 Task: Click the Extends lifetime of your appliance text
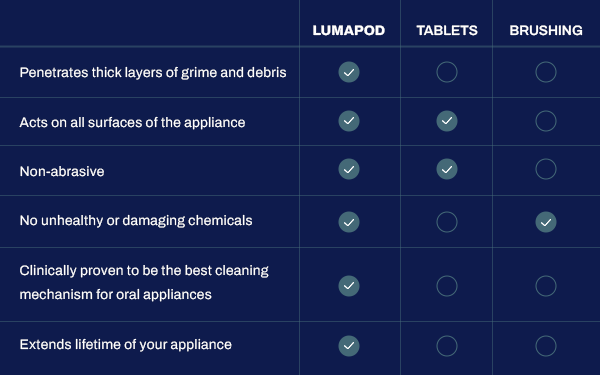click(x=126, y=345)
